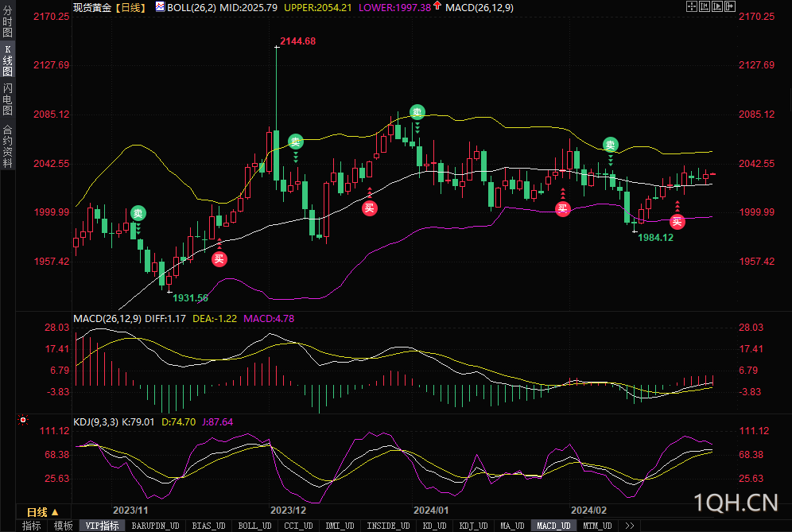Click the 1984.12 low price label
This screenshot has height=532, width=792.
[655, 238]
